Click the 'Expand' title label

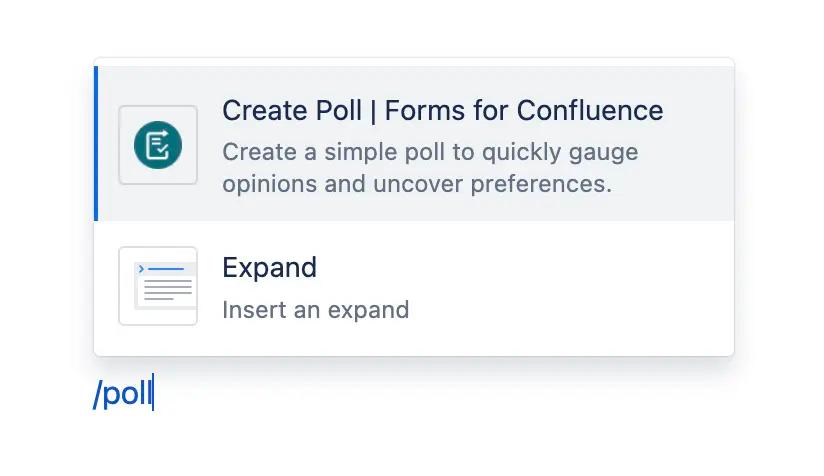point(269,268)
